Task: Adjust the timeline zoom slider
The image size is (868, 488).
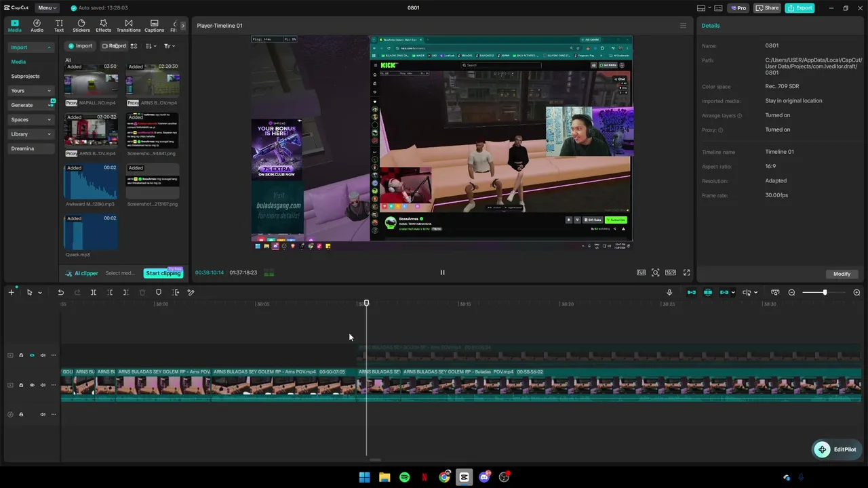Action: (x=825, y=292)
